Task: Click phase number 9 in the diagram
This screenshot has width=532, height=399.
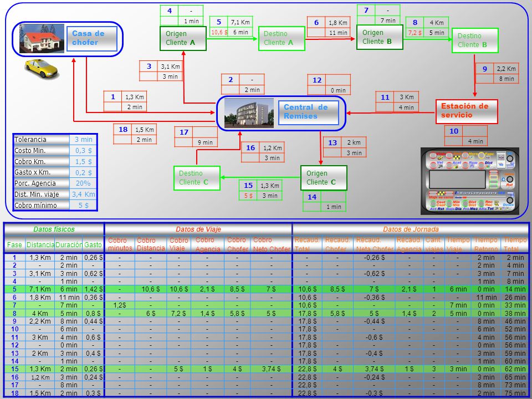Action: click(485, 69)
